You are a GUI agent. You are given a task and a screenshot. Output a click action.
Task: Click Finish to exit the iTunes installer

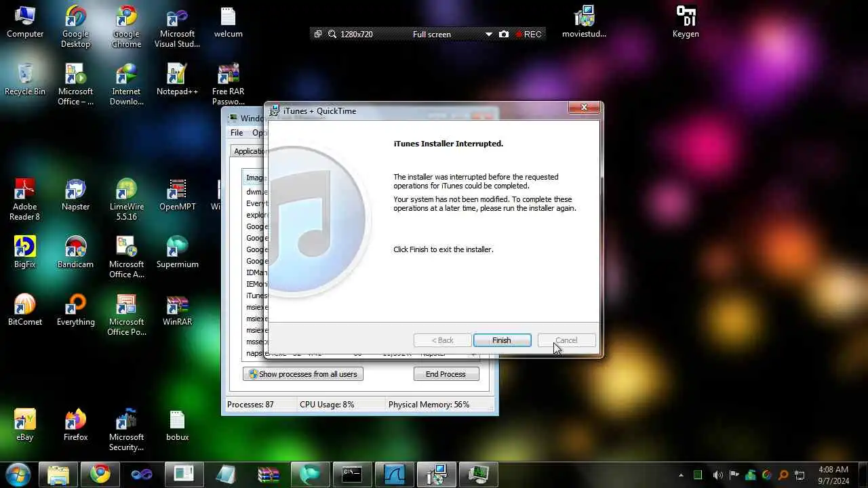click(x=502, y=340)
